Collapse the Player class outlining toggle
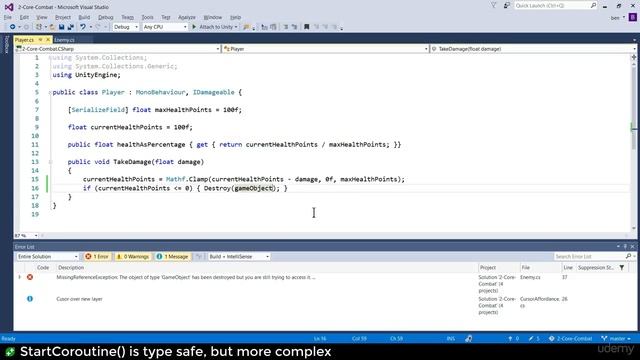 tap(50, 93)
